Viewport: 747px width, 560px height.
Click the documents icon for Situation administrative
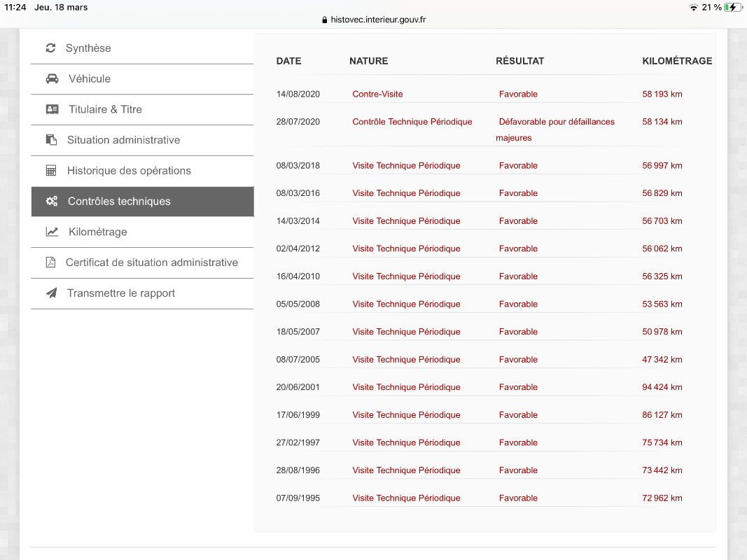[51, 140]
